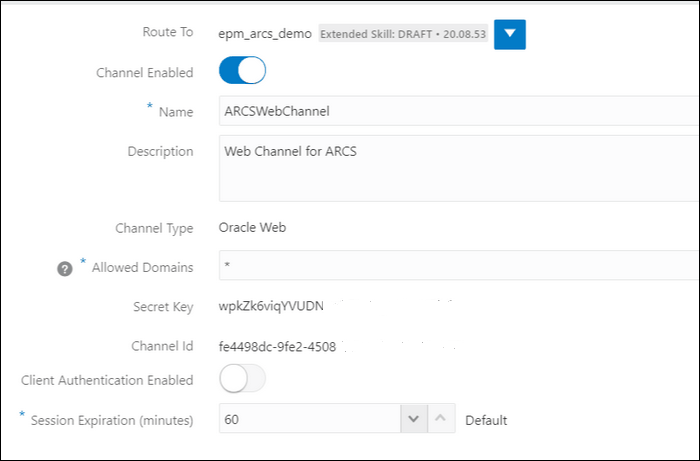This screenshot has width=700, height=461.
Task: Click the Secret Key value text
Action: pyautogui.click(x=272, y=306)
